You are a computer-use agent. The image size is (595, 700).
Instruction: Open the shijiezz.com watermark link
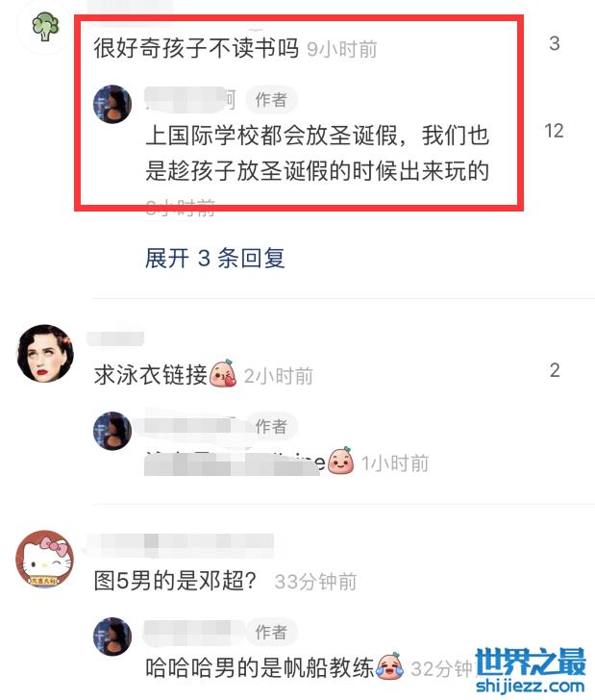coord(531,686)
